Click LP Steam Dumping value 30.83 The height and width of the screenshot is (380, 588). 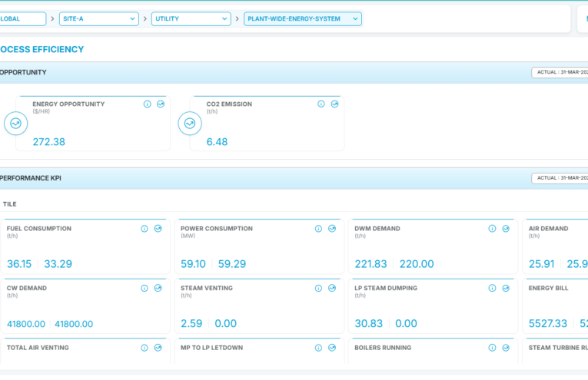[369, 323]
